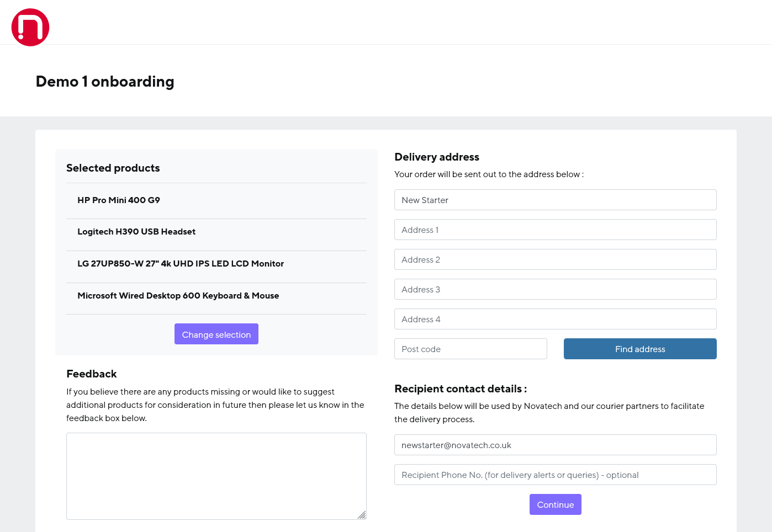Select the Logitech H390 USB Headset item
Image resolution: width=772 pixels, height=532 pixels.
click(x=136, y=232)
